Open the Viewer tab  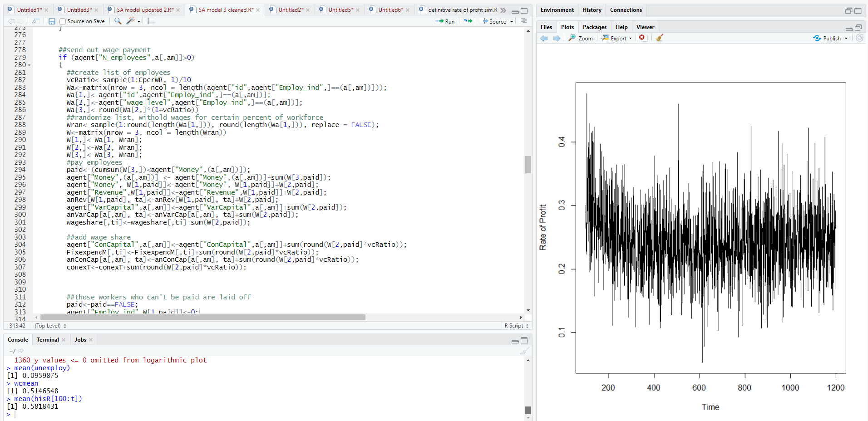click(x=645, y=27)
